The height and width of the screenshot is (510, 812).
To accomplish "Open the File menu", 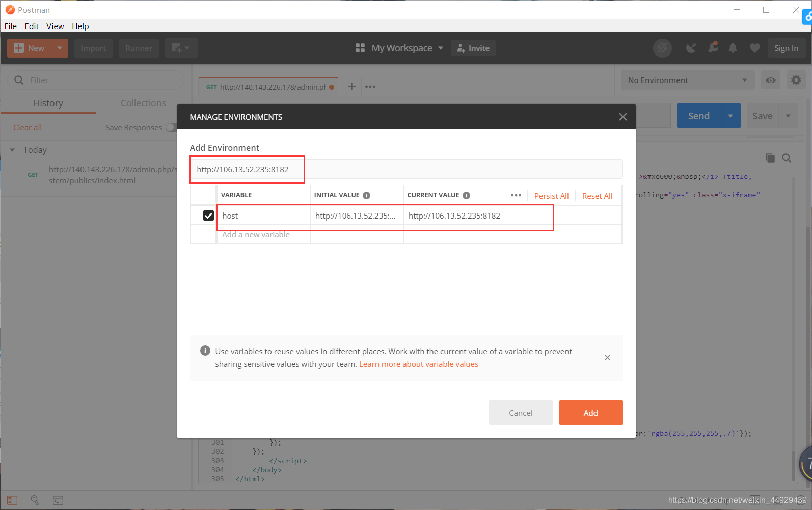I will tap(11, 26).
